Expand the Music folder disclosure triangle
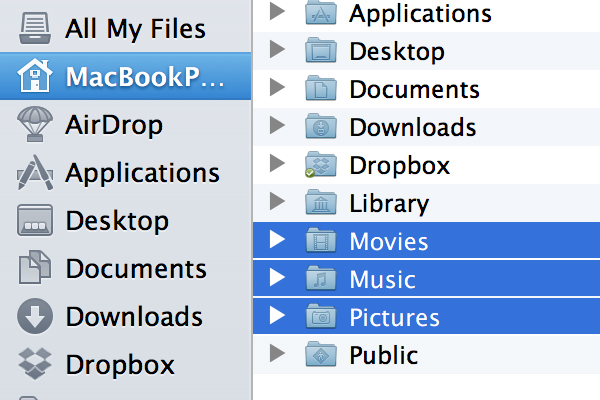 [277, 278]
